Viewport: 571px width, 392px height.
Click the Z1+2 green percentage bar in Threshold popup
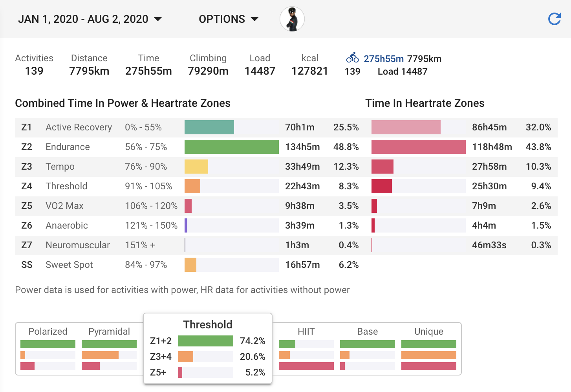click(x=206, y=341)
